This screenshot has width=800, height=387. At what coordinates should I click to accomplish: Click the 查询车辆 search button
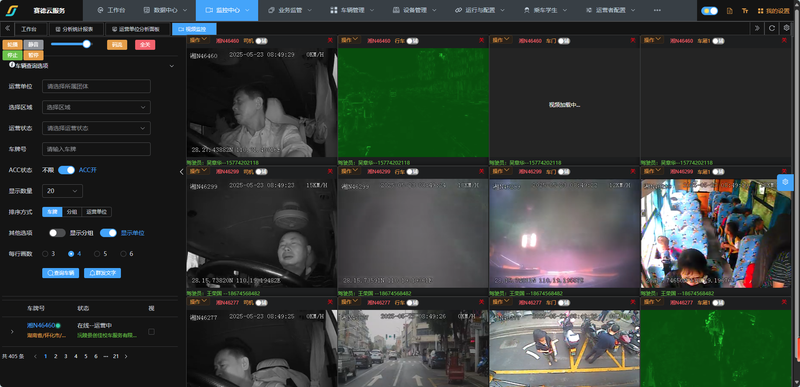point(60,273)
